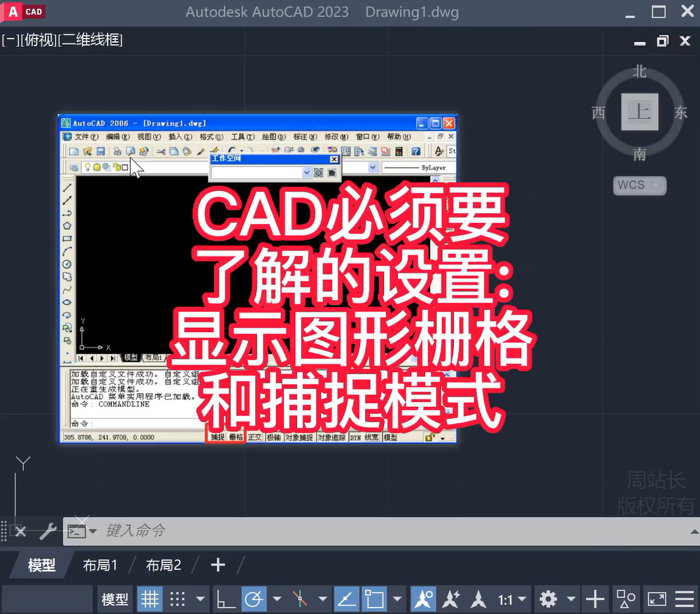700x614 pixels.
Task: Click the isometric drafting icon
Action: click(x=301, y=599)
